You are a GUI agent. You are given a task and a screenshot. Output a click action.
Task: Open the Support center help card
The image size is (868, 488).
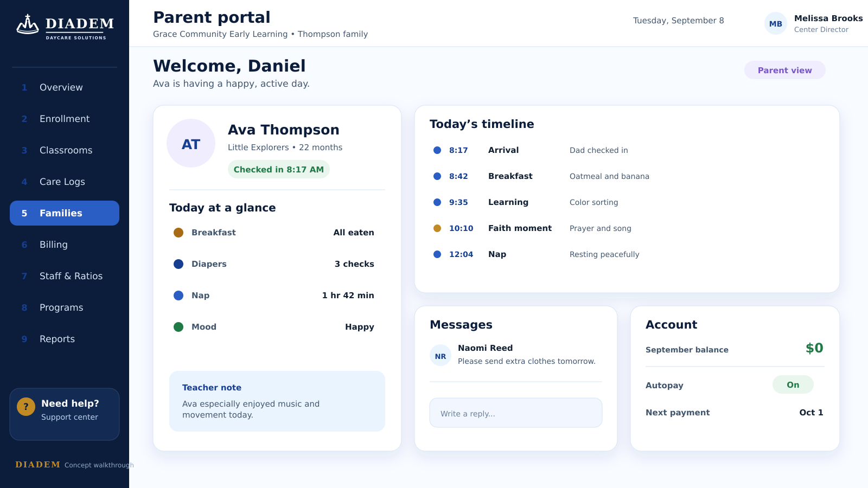(x=65, y=414)
